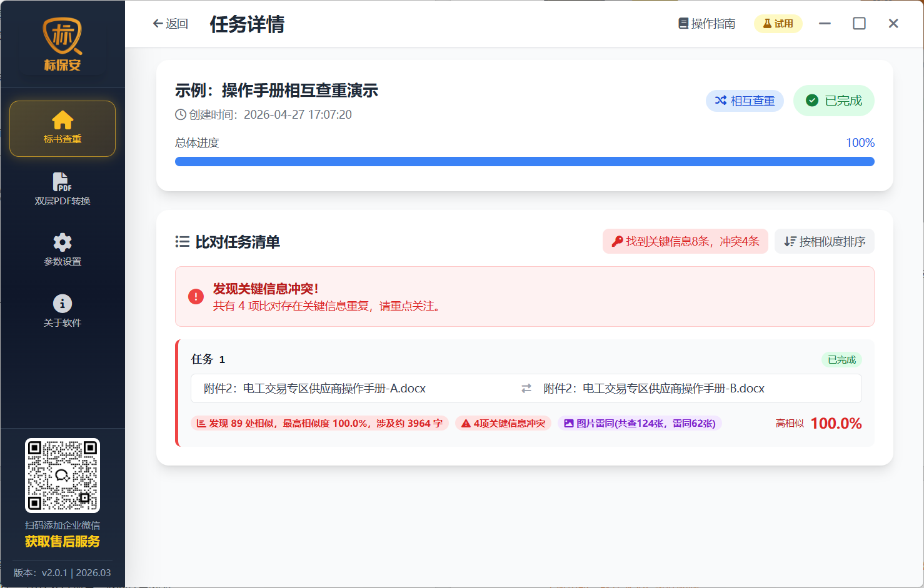
Task: Click the 扫码添加企业微信 caption
Action: click(63, 526)
